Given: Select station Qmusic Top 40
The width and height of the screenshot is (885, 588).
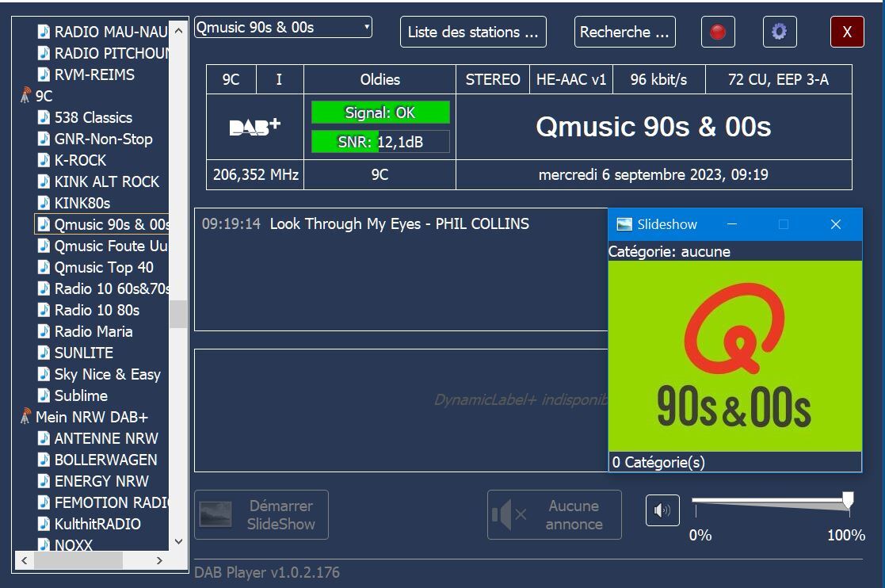Looking at the screenshot, I should tap(103, 268).
